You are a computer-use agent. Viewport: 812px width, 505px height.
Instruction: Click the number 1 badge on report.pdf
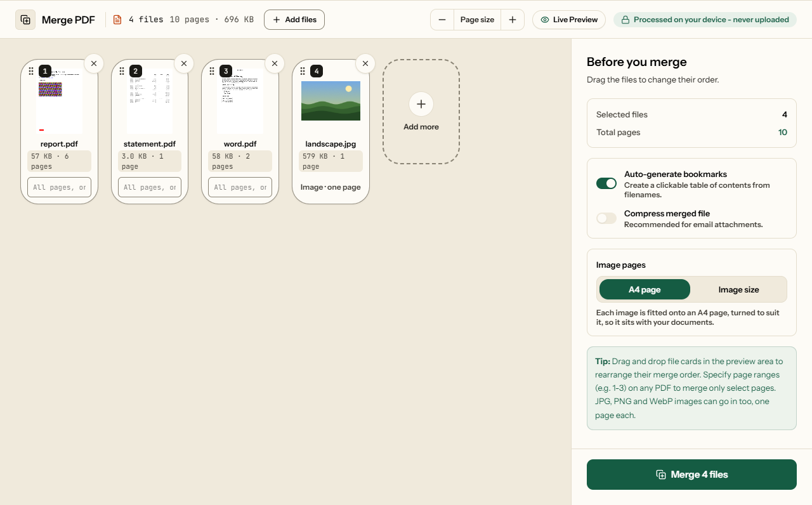pos(45,71)
